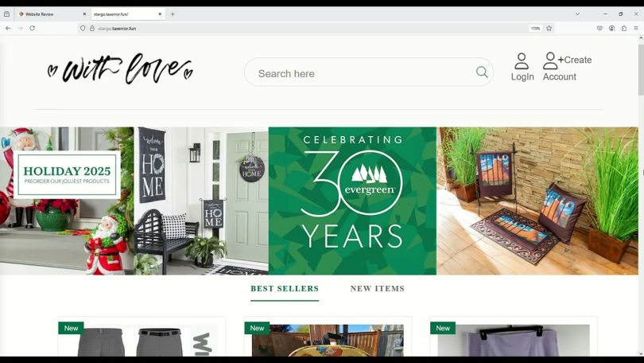Open the LogIn user icon
This screenshot has height=363, width=644.
(x=522, y=60)
